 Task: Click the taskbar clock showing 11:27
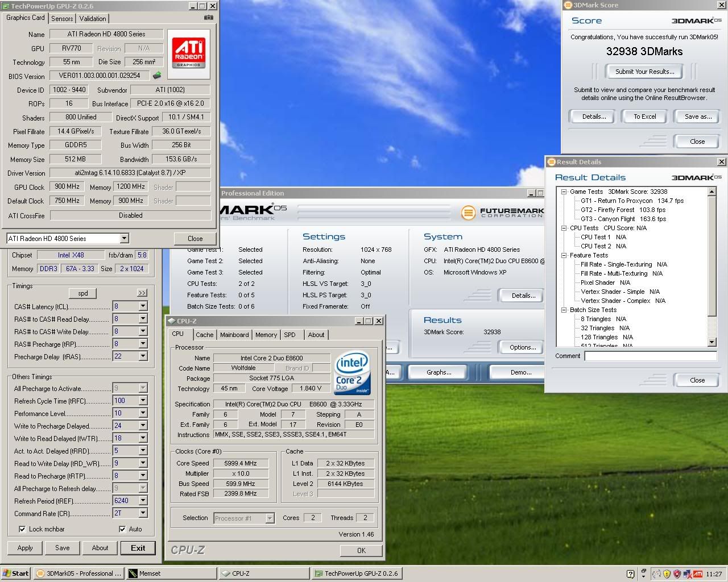[714, 574]
